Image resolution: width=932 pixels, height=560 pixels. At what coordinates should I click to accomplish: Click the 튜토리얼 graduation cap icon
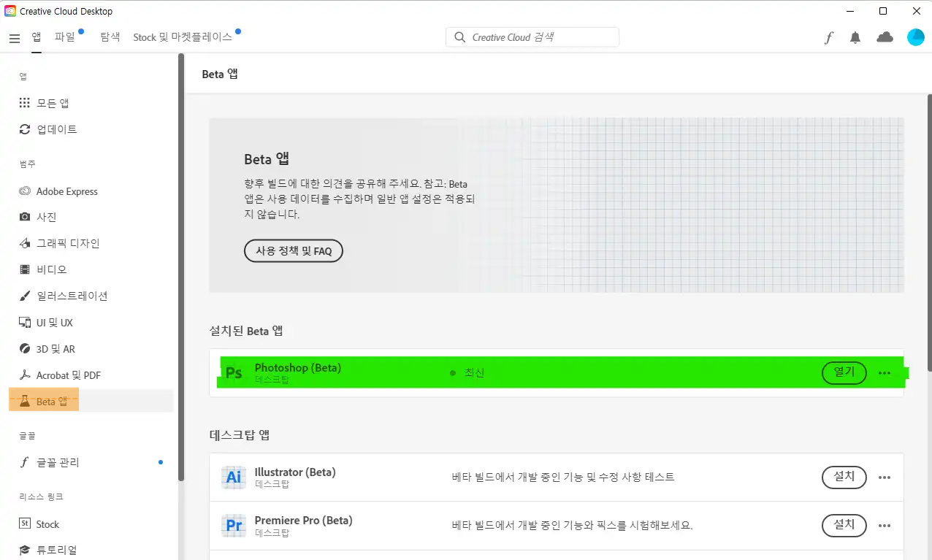(25, 550)
